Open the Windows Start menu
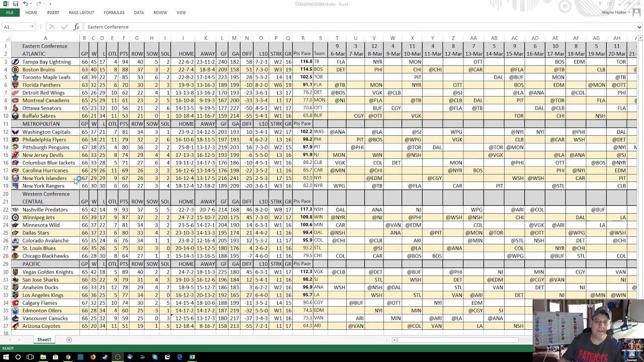Viewport: 644px width, 362px height. pyautogui.click(x=6, y=357)
